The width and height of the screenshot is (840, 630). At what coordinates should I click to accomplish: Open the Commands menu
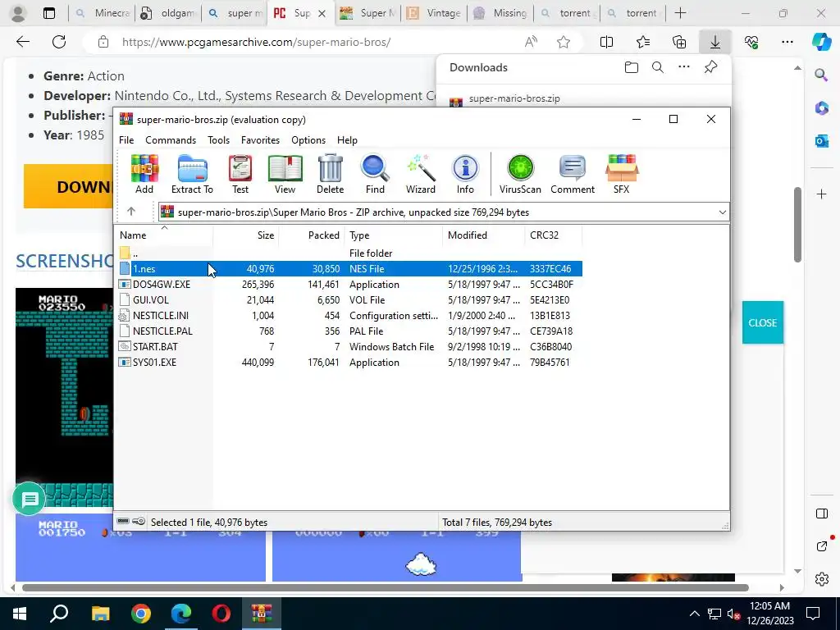click(x=171, y=139)
